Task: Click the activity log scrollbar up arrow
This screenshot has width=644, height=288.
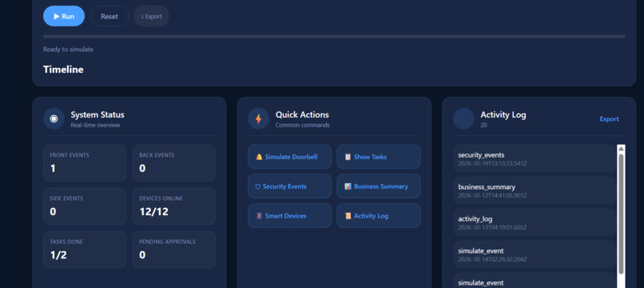Action: click(x=621, y=149)
